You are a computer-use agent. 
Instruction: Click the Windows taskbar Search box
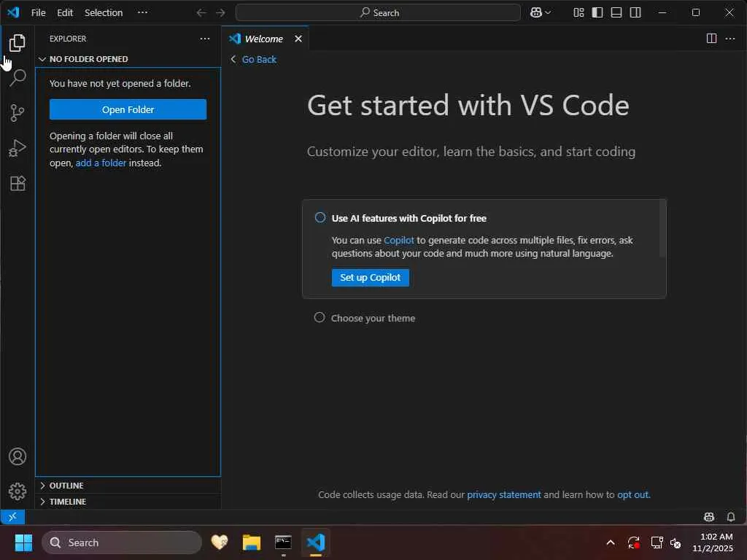coord(122,542)
